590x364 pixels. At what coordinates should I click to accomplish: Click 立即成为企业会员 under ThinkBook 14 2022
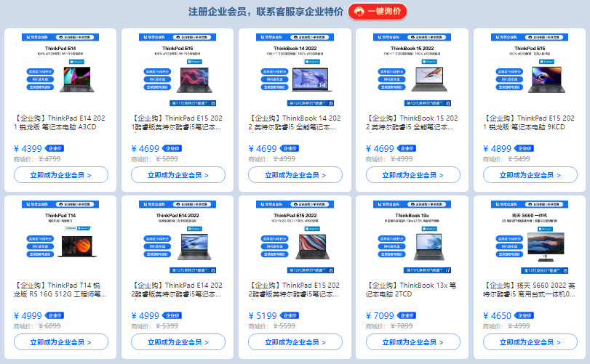295,175
